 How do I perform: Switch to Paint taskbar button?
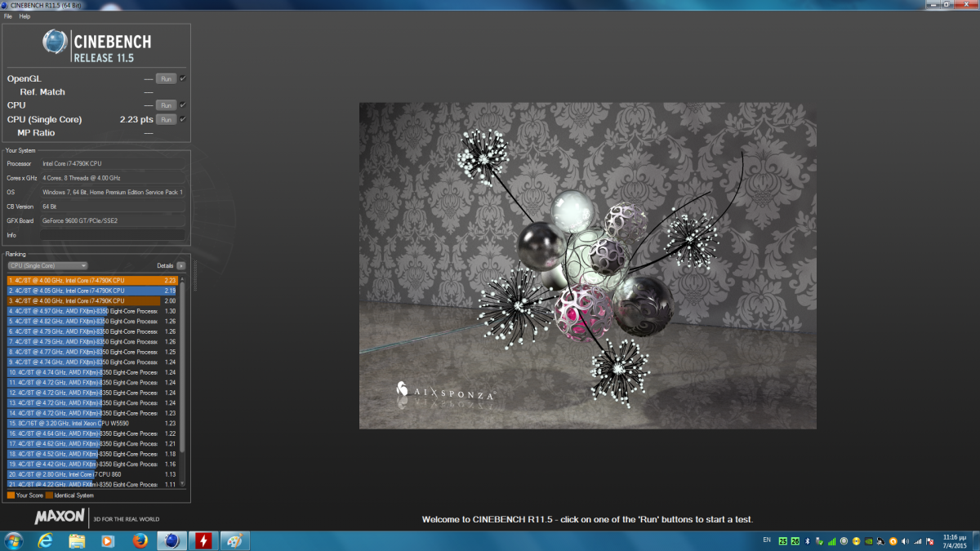point(234,540)
